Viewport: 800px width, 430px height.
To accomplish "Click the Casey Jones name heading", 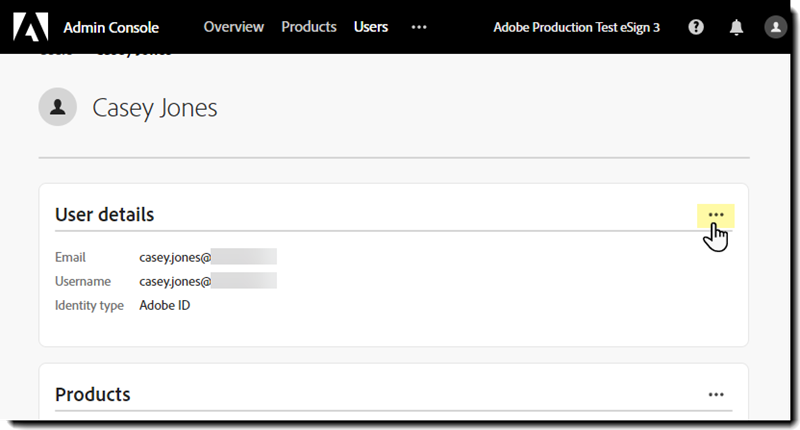I will point(155,108).
